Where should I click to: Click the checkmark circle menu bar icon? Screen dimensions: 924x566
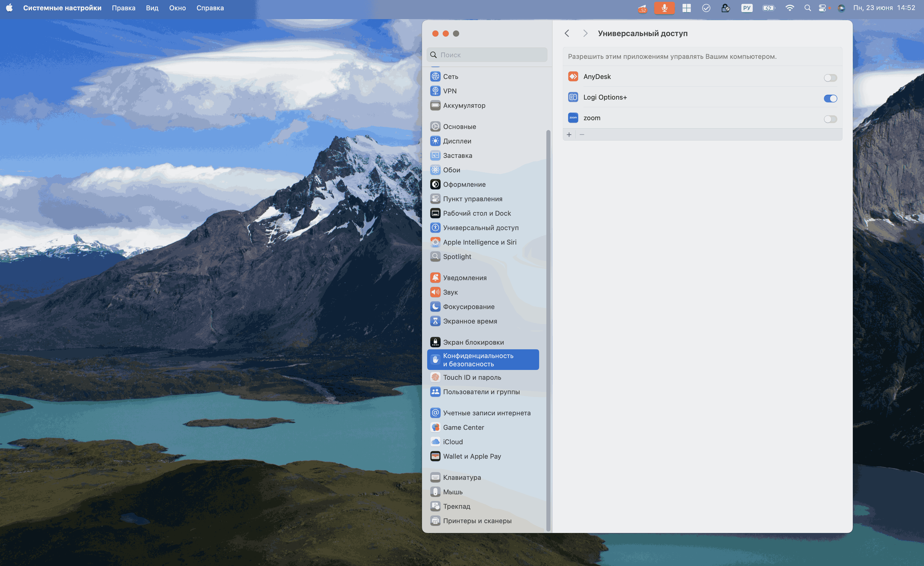point(706,8)
